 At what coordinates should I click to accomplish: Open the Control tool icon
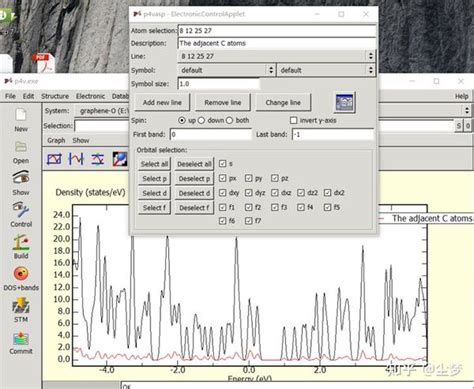coord(21,210)
